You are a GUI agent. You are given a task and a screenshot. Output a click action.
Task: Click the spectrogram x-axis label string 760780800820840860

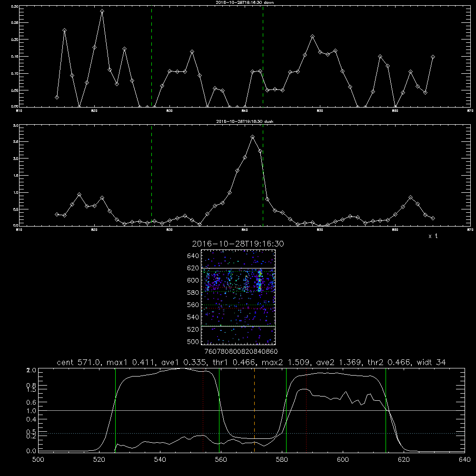tap(241, 351)
